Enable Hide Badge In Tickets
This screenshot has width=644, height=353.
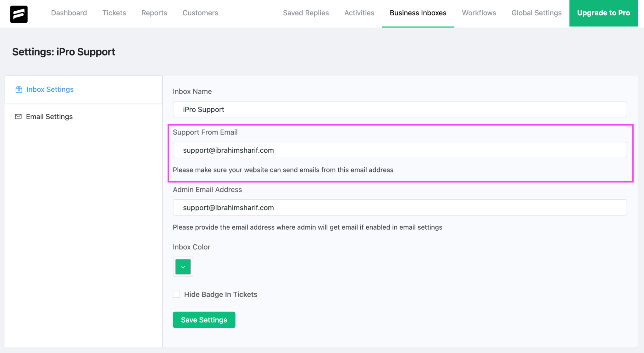pos(176,294)
